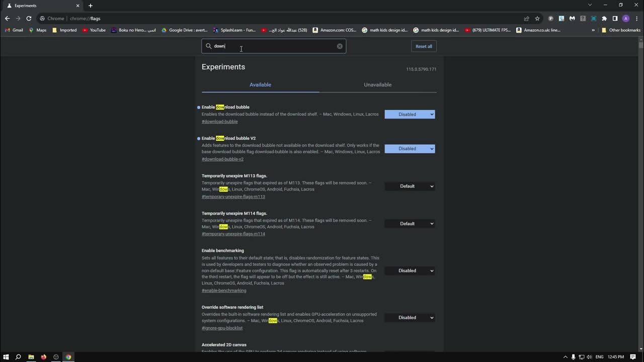Focus the flags search input field
Screen dimensions: 644x362
click(274, 46)
